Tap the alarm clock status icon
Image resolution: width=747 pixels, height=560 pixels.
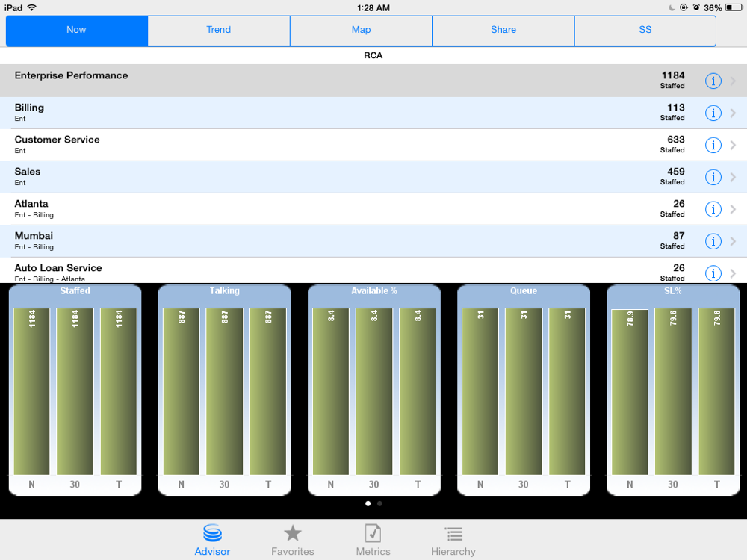(696, 7)
